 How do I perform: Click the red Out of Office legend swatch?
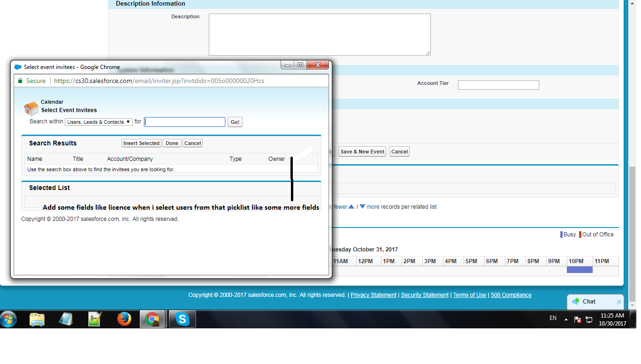[580, 235]
